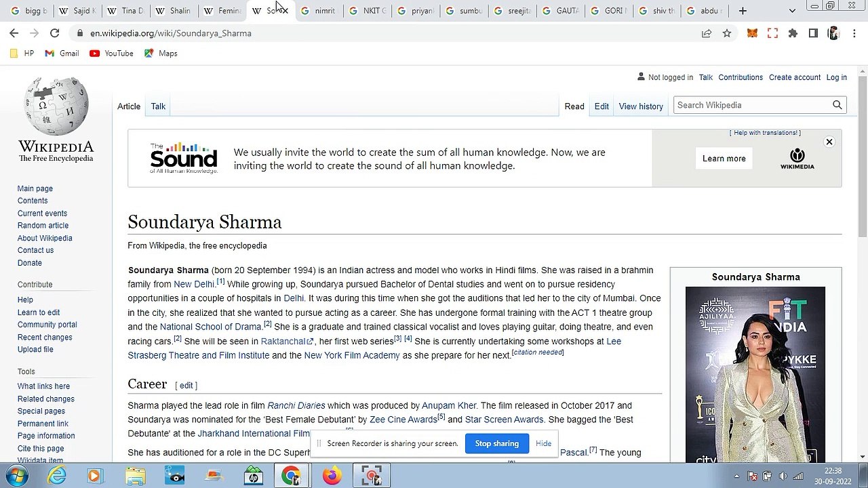The image size is (868, 488).
Task: Click the Log in link
Action: [836, 77]
